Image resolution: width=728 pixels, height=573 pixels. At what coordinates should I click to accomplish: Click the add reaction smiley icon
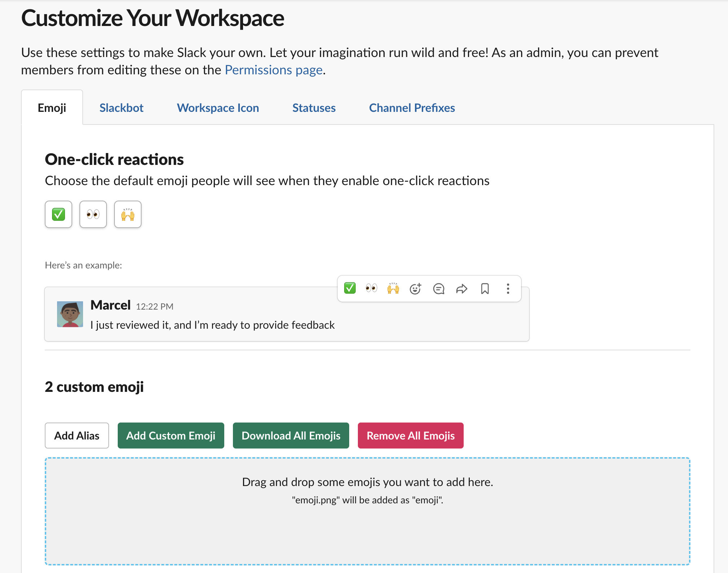[415, 289]
